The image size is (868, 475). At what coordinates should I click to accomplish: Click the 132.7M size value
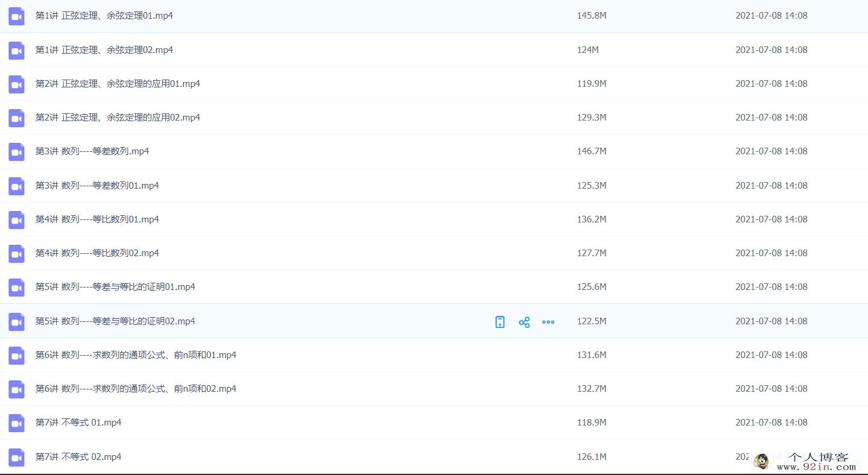[592, 388]
